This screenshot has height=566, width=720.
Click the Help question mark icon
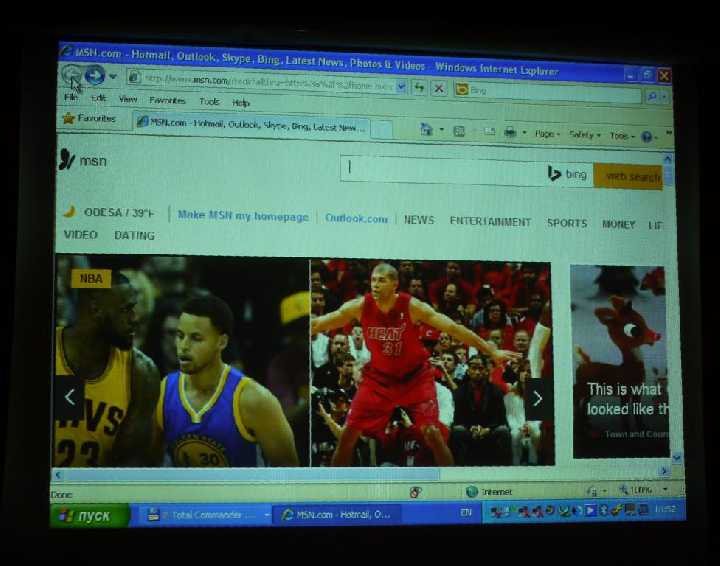[x=647, y=136]
